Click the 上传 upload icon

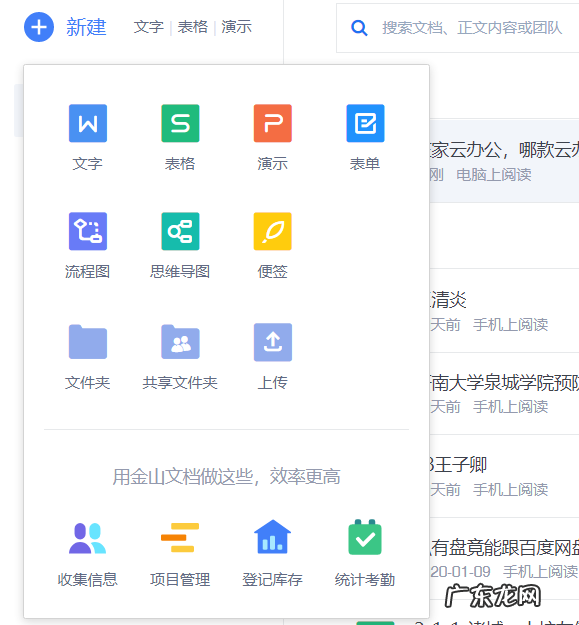click(273, 342)
